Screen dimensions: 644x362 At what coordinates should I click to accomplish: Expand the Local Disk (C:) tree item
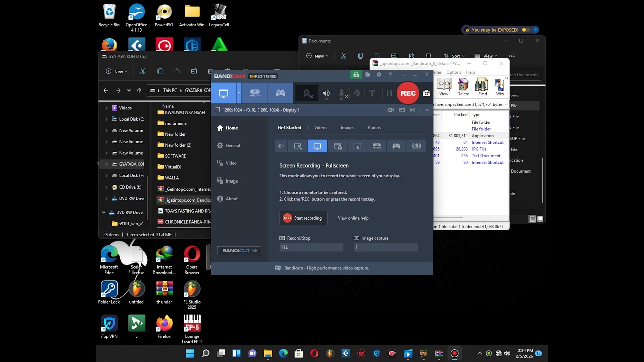(x=106, y=119)
